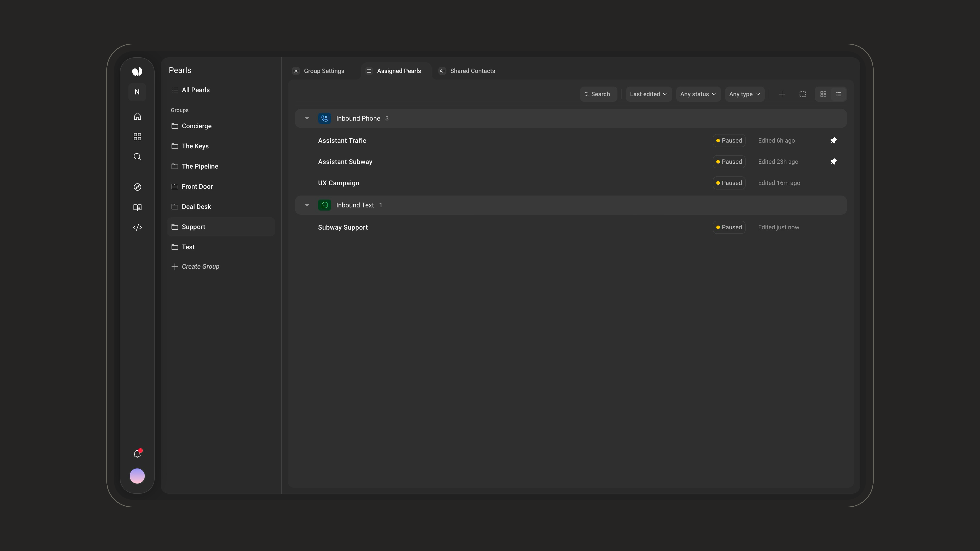
Task: Click the sidebar search magnifier icon
Action: point(137,157)
